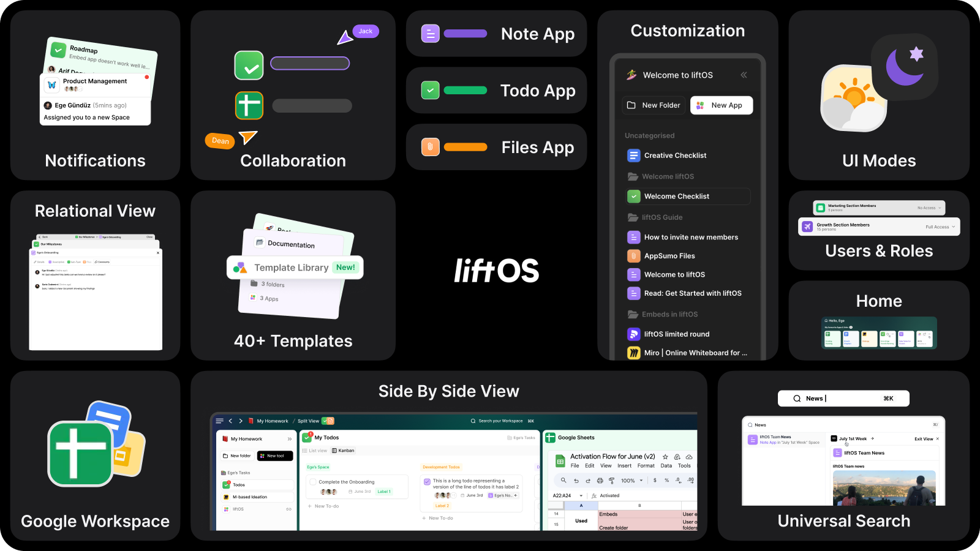The width and height of the screenshot is (980, 551).
Task: Click the surfer emoji beside Welcome to liftOS
Action: (631, 75)
